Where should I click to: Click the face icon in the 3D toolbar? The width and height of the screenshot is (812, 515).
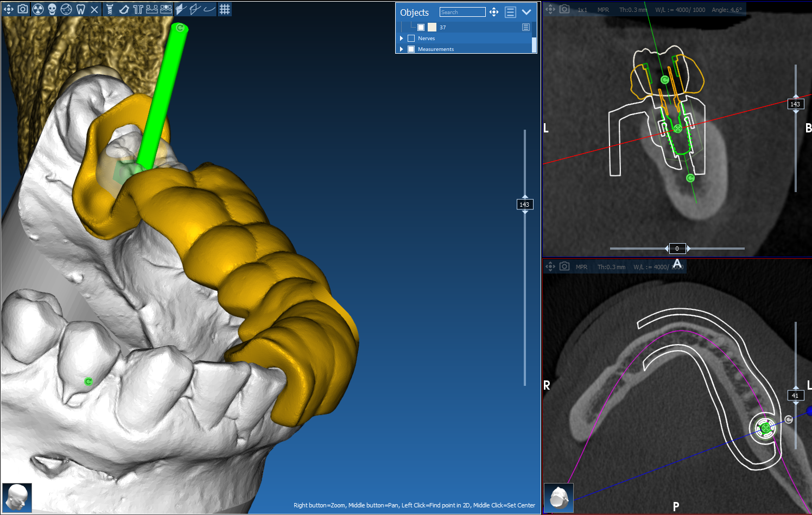tap(66, 9)
